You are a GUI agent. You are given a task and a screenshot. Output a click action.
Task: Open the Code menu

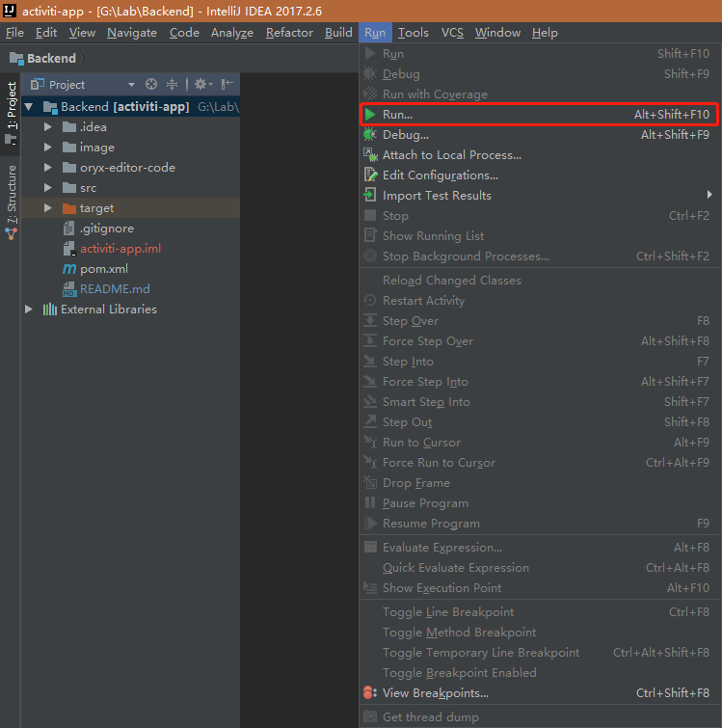pos(184,33)
